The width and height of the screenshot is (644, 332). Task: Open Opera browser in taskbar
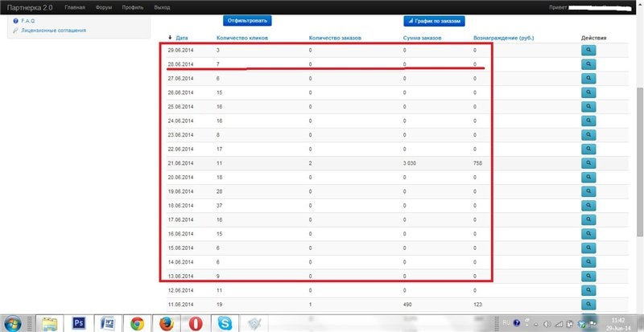tap(196, 323)
